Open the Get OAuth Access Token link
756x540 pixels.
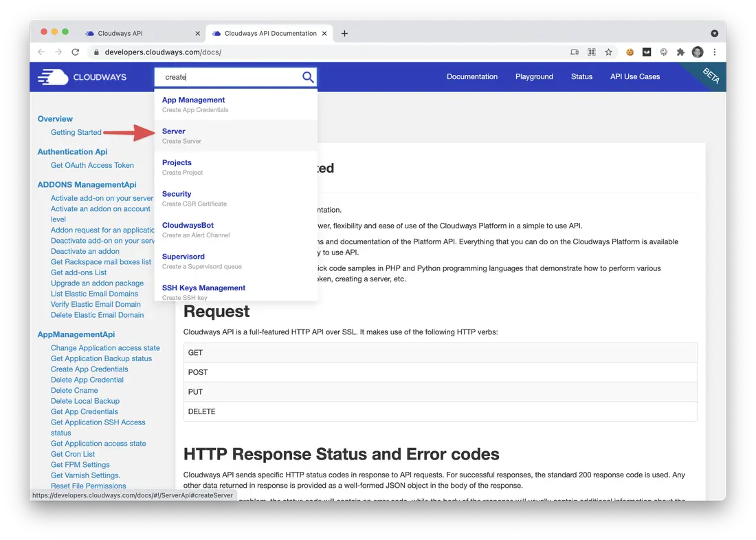click(x=92, y=165)
